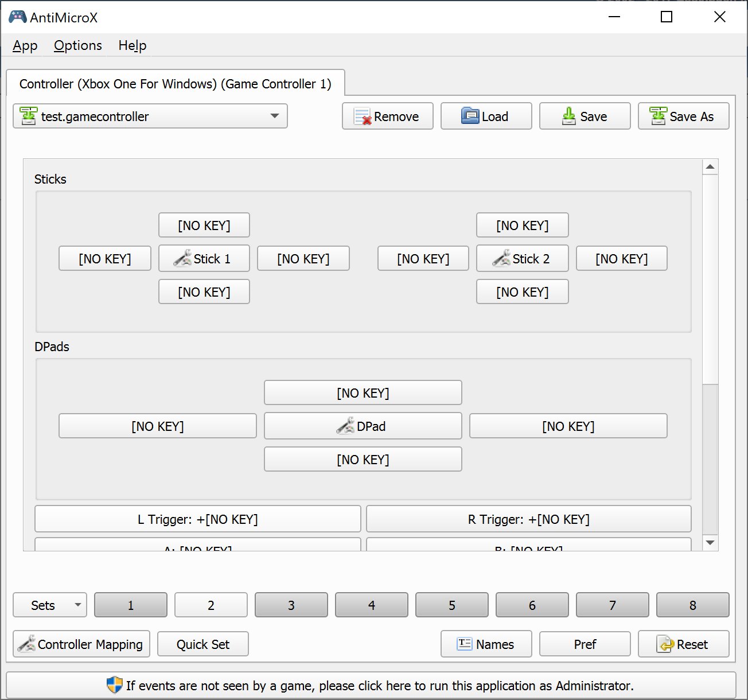Open the Sets dropdown
Image resolution: width=748 pixels, height=700 pixels.
tap(50, 605)
